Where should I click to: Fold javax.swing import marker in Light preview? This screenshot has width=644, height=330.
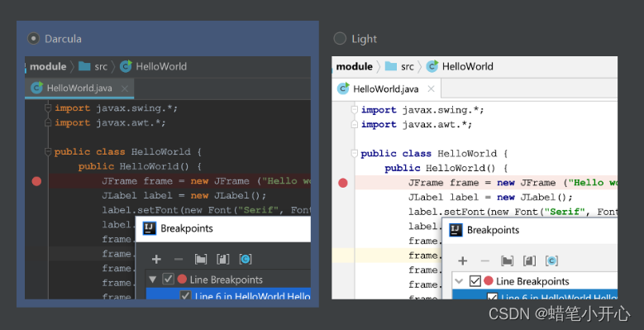click(354, 110)
